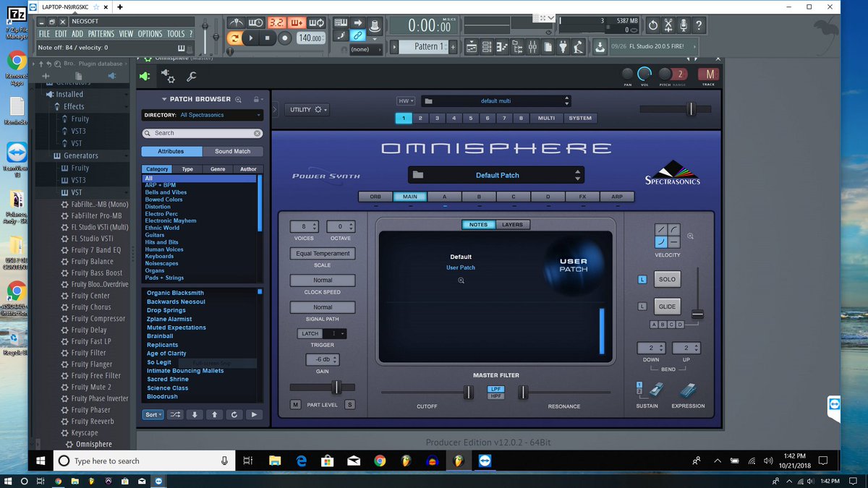Select Electronic Mayhem category
Image resolution: width=868 pixels, height=488 pixels.
click(171, 221)
